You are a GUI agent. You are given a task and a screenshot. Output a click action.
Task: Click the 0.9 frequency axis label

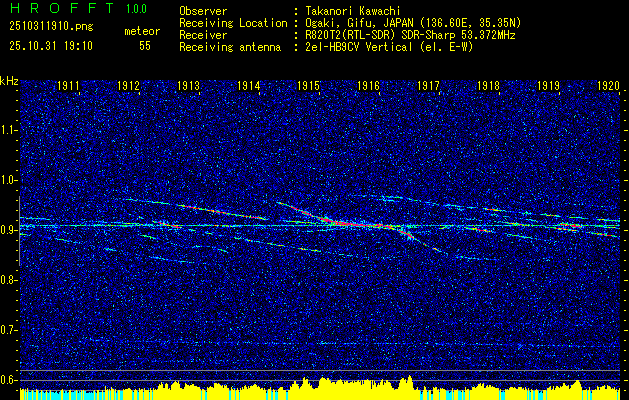[x=7, y=230]
